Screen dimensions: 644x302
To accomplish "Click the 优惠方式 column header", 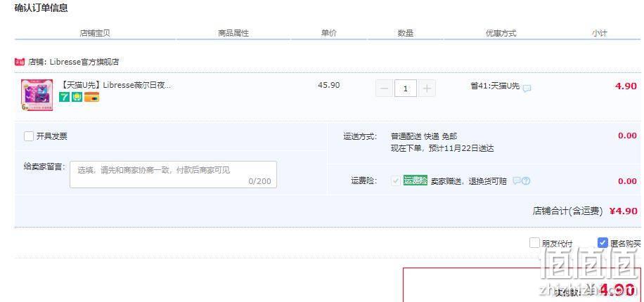I will (x=501, y=33).
